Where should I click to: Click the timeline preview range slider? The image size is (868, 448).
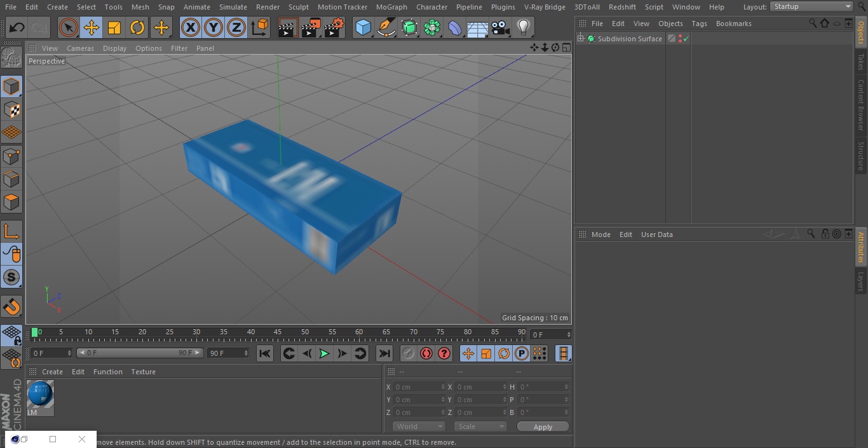[x=140, y=353]
